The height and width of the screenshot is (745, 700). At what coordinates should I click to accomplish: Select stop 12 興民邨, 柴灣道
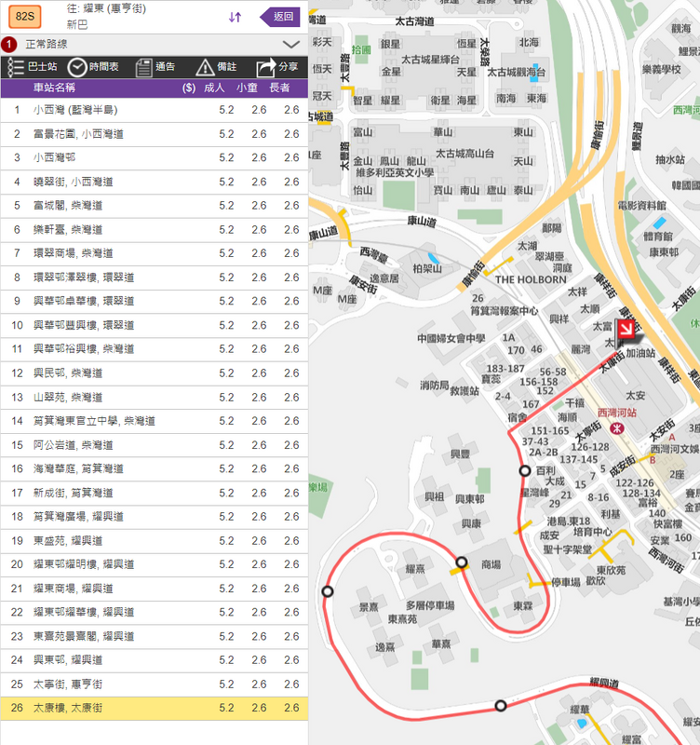point(155,373)
